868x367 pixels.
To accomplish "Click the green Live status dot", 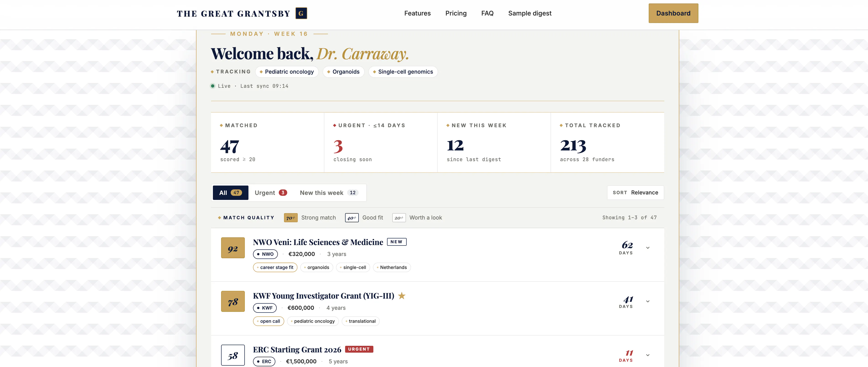I will tap(213, 86).
